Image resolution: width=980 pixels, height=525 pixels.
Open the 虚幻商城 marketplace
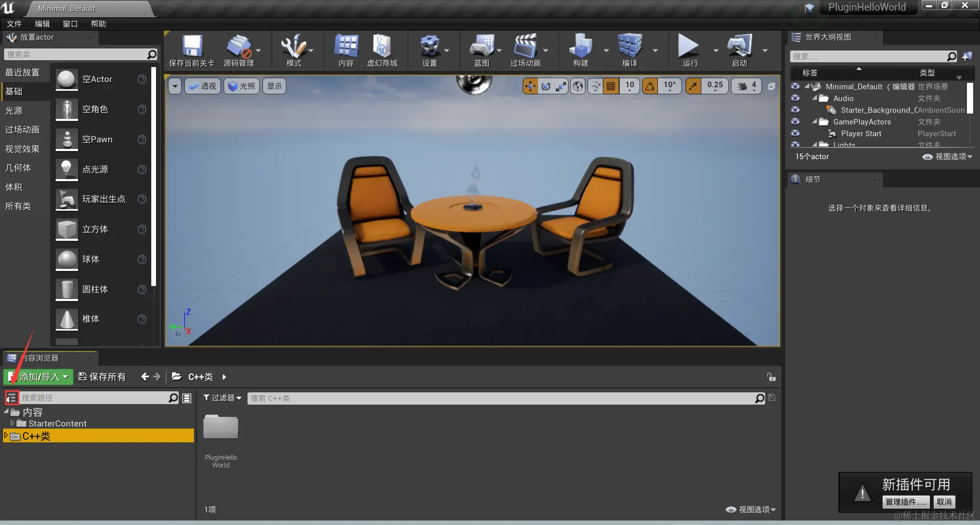click(382, 51)
